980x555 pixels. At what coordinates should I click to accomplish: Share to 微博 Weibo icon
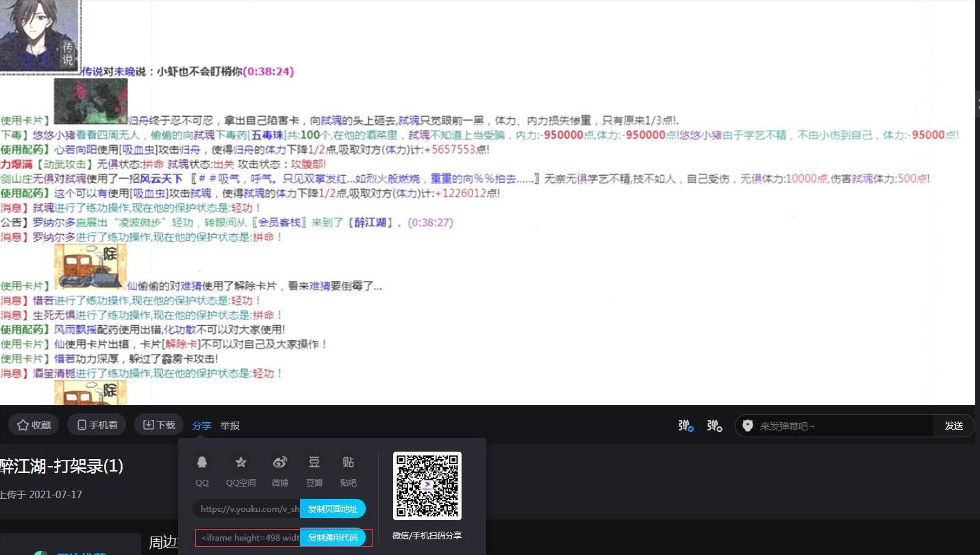pos(279,463)
